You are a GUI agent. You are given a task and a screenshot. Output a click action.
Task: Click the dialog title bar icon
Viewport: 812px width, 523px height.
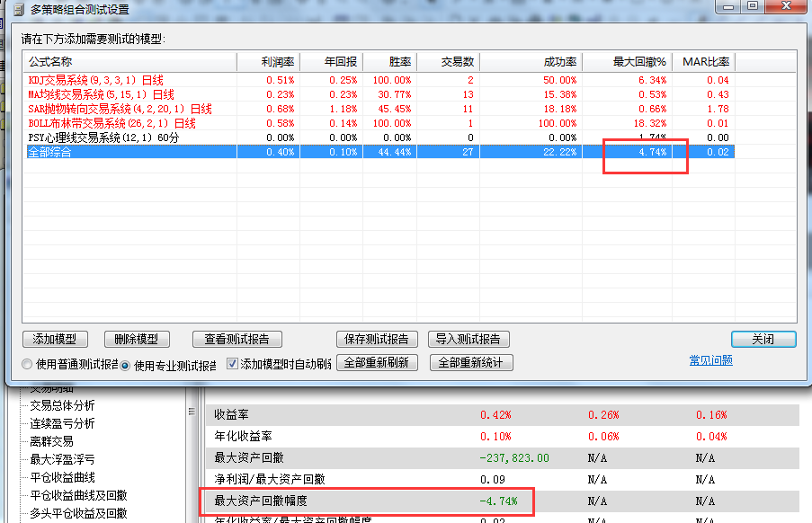pos(19,9)
